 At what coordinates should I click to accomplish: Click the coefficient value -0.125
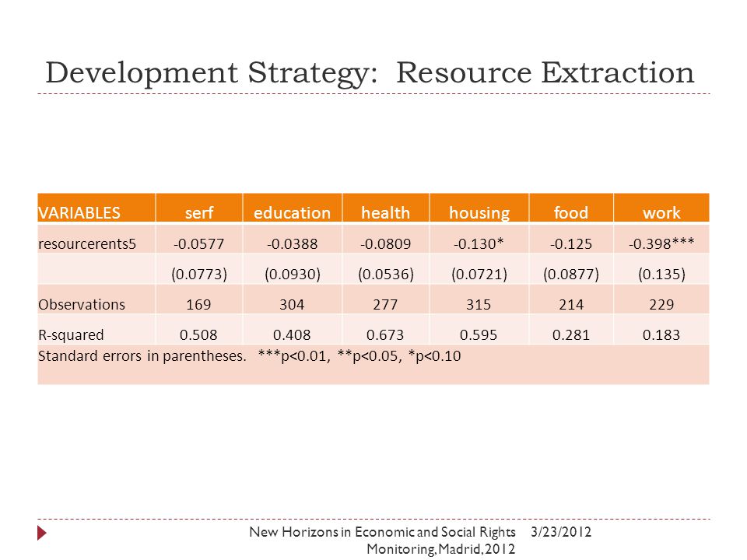pyautogui.click(x=570, y=243)
